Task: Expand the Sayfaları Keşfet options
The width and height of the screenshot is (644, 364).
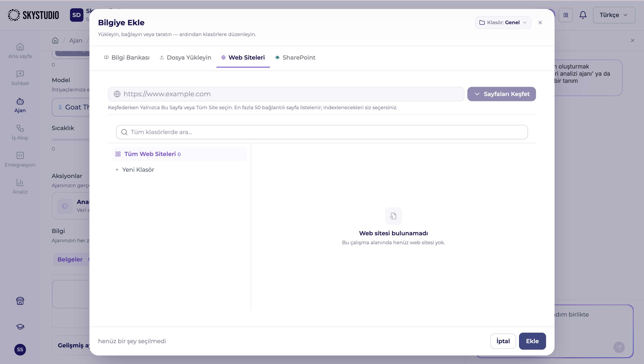Action: point(501,94)
